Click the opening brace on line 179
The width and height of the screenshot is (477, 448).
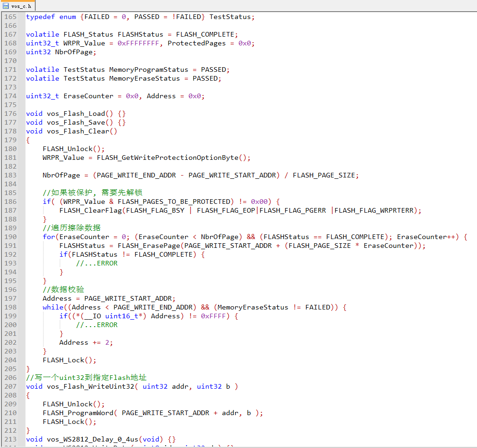pyautogui.click(x=28, y=140)
